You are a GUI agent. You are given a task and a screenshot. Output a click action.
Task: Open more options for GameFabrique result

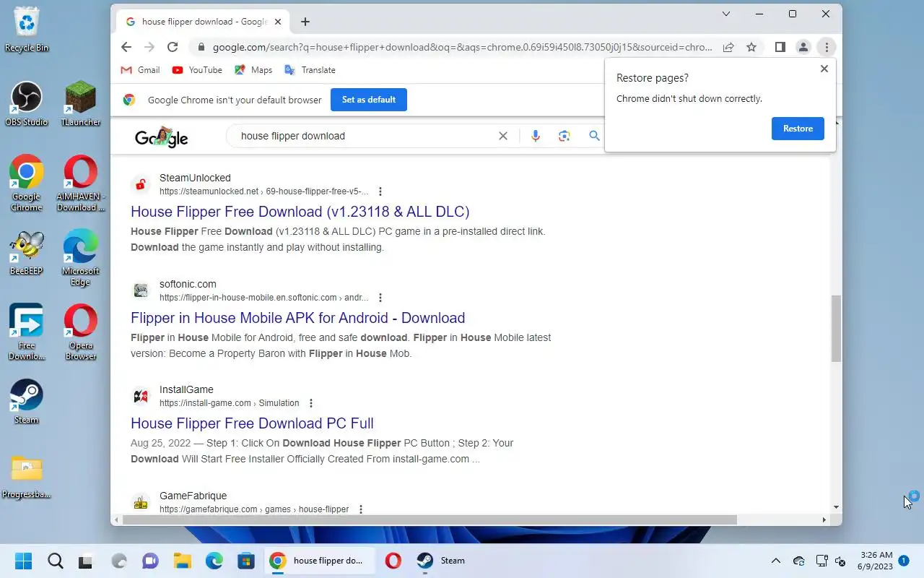pyautogui.click(x=361, y=509)
